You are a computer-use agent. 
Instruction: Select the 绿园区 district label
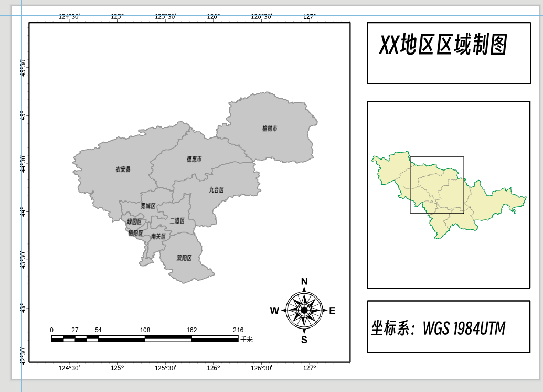[x=134, y=221]
